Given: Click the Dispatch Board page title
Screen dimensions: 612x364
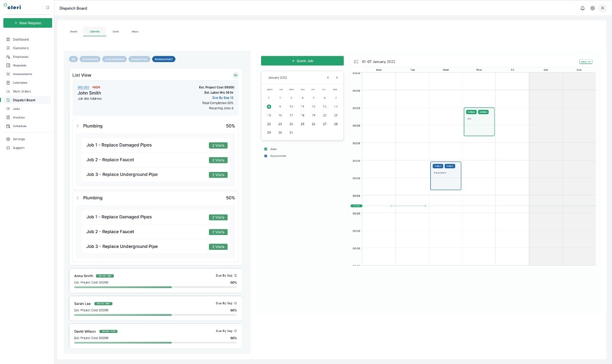Looking at the screenshot, I should coord(73,8).
